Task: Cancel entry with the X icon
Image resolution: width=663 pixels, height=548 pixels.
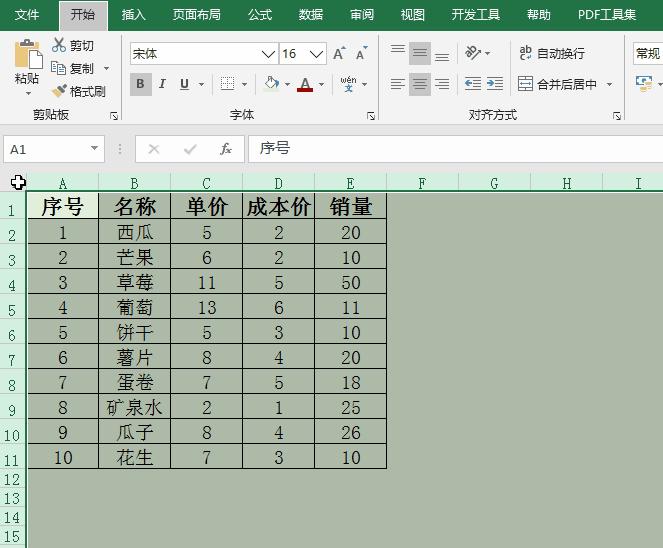Action: pos(154,149)
